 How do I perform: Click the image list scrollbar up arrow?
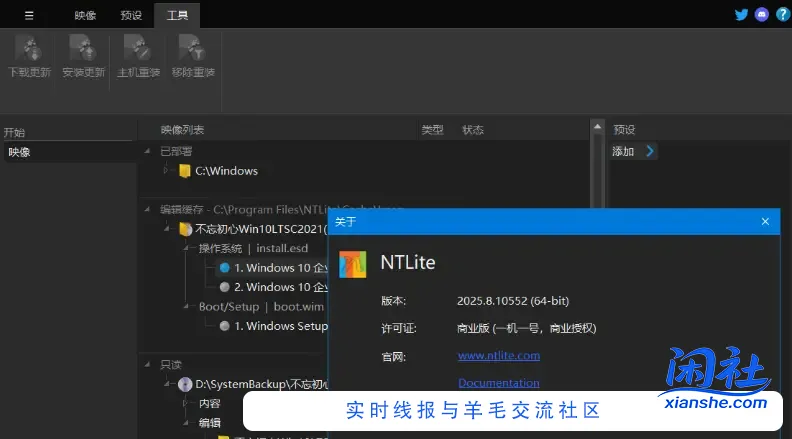tap(597, 127)
